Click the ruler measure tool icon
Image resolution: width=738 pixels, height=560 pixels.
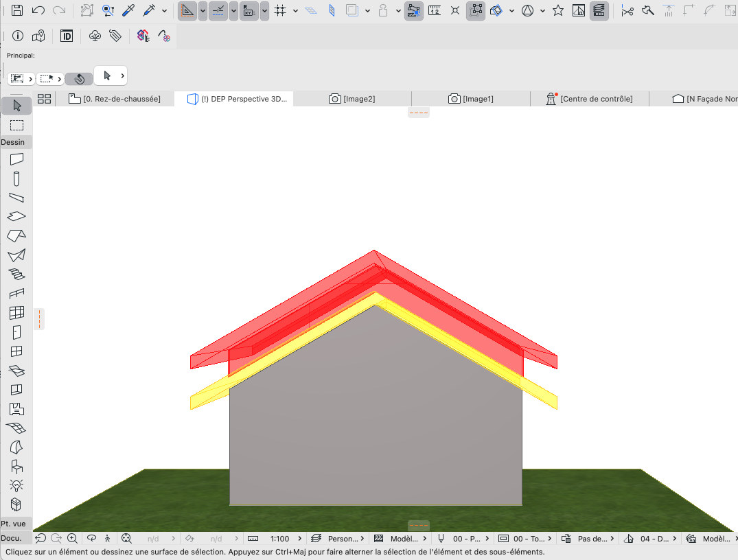tap(435, 10)
